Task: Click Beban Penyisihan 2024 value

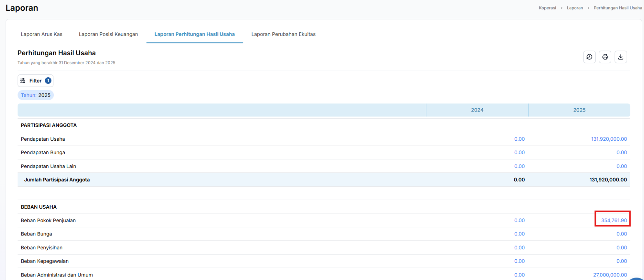Action: [x=519, y=248]
